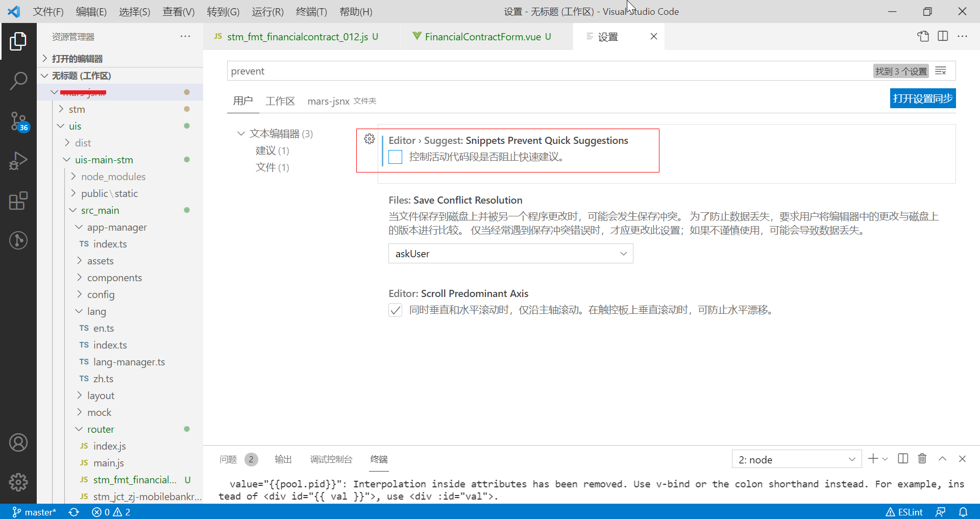This screenshot has height=519, width=980.
Task: Open the Source Control view
Action: [19, 121]
